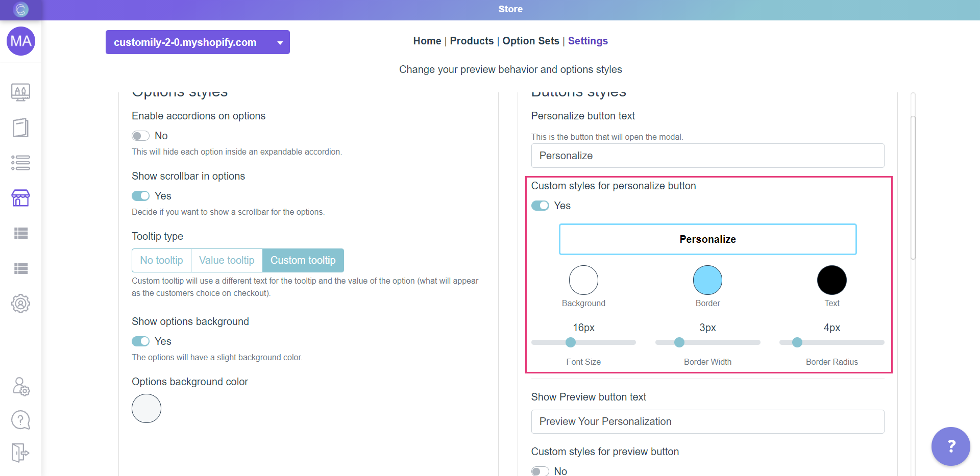Open the Store storefront sidebar icon
The image size is (980, 476).
click(20, 198)
